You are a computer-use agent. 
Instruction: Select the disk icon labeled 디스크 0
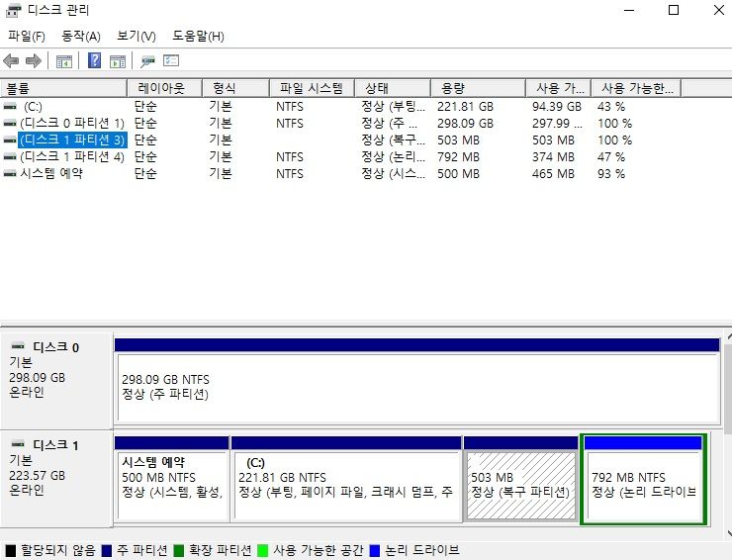coord(18,347)
